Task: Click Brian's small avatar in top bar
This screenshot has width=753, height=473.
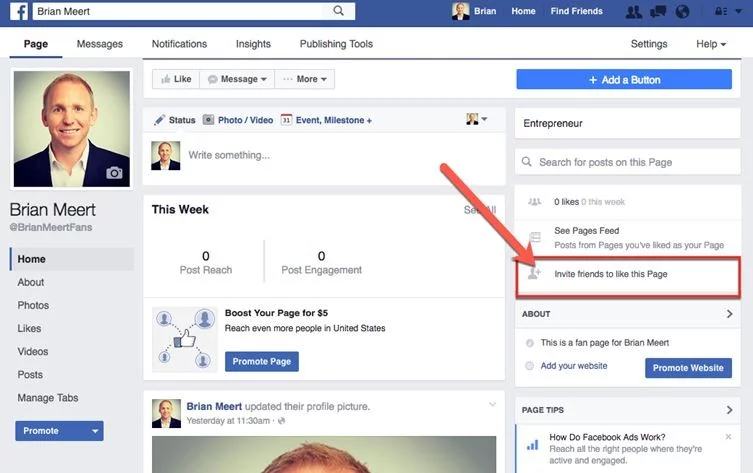Action: [461, 11]
